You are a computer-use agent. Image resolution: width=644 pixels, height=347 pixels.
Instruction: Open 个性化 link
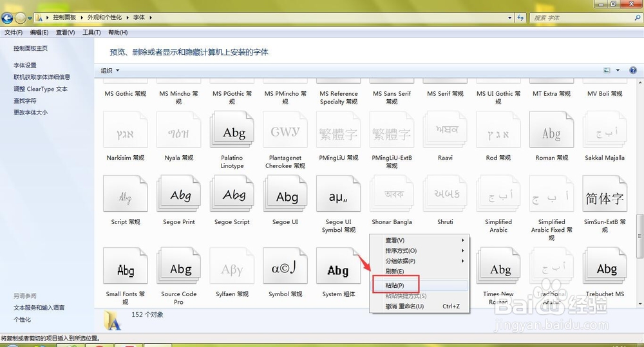click(22, 319)
